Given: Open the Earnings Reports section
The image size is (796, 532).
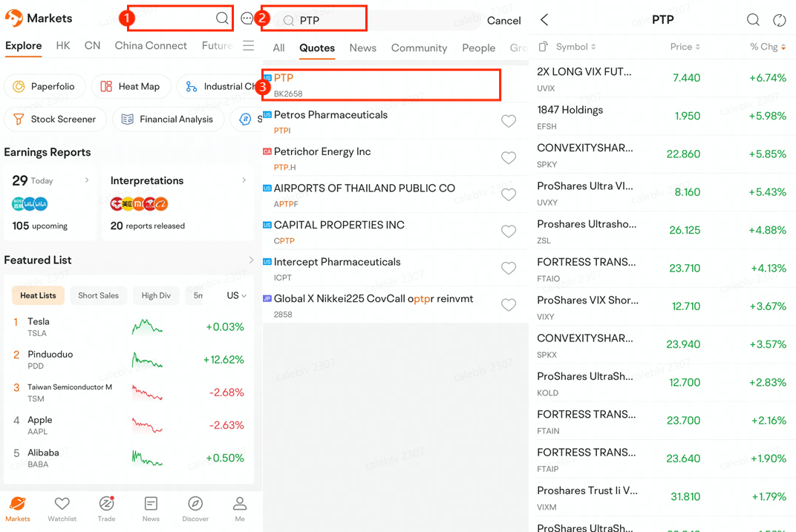Looking at the screenshot, I should coord(48,152).
